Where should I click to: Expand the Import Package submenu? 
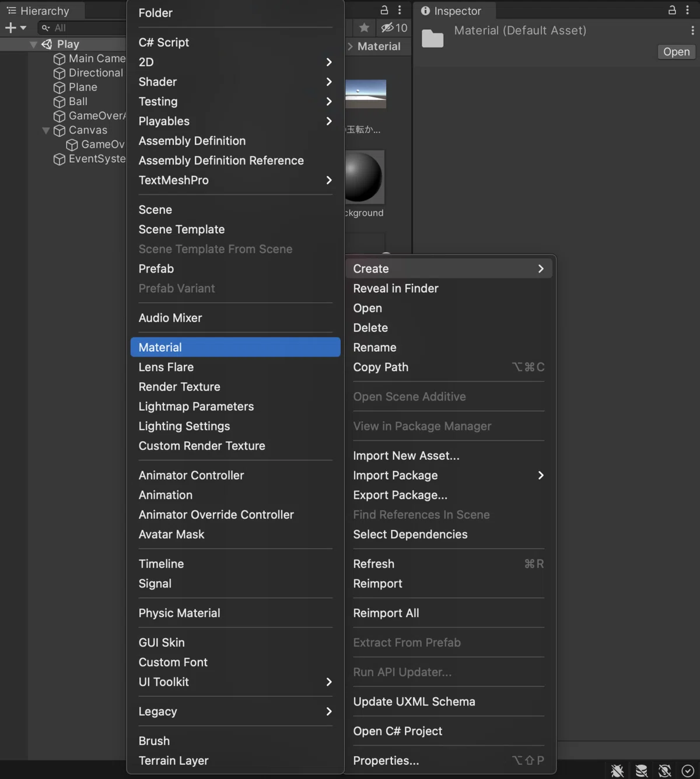[x=449, y=476]
